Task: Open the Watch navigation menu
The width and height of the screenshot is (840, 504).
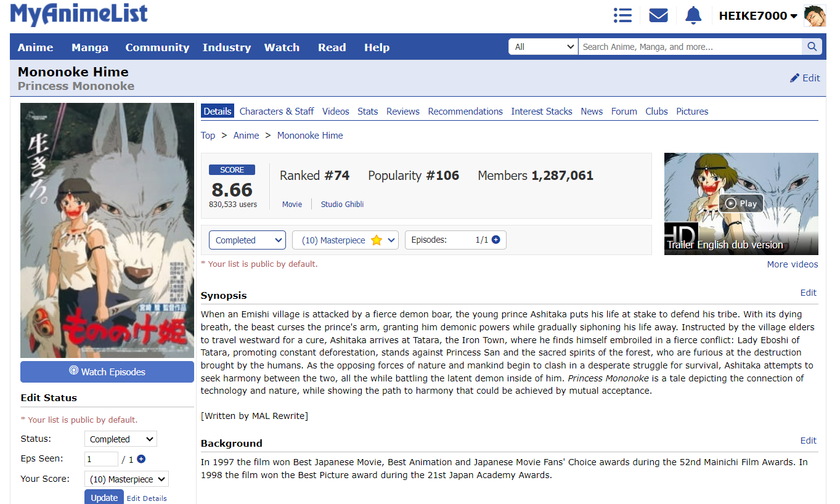Action: [282, 47]
